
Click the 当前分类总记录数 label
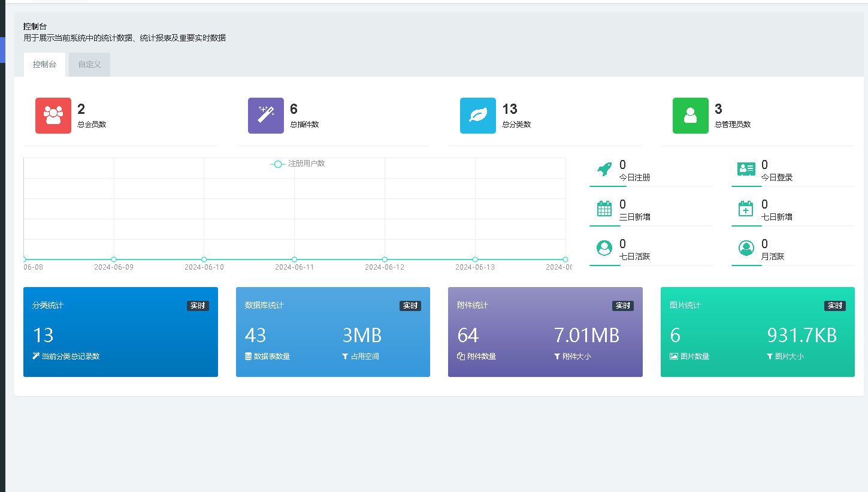71,356
